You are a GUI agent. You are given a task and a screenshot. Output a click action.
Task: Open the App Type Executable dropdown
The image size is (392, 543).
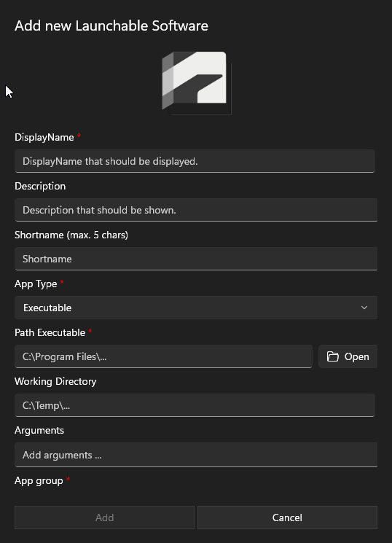click(196, 308)
